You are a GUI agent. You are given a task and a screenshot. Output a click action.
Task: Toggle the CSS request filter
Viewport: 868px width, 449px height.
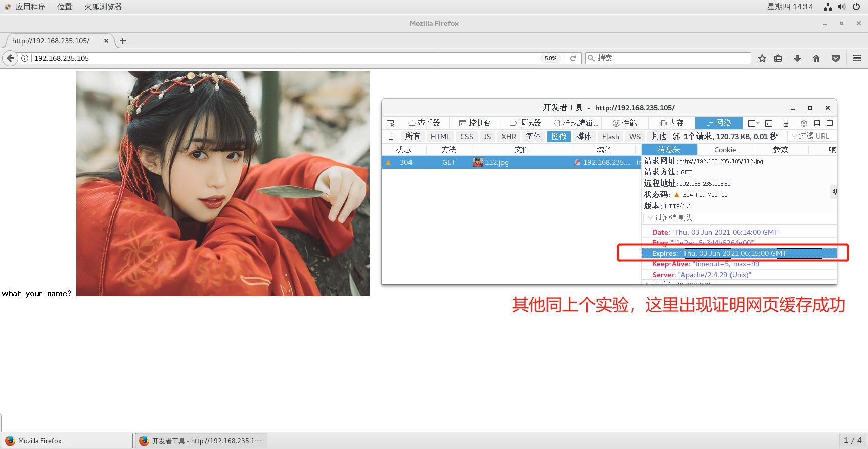467,137
